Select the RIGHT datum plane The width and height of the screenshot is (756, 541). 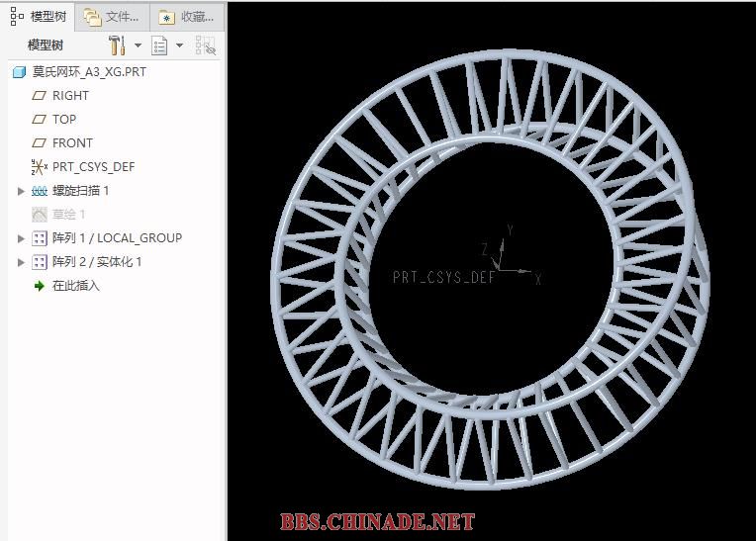(70, 96)
